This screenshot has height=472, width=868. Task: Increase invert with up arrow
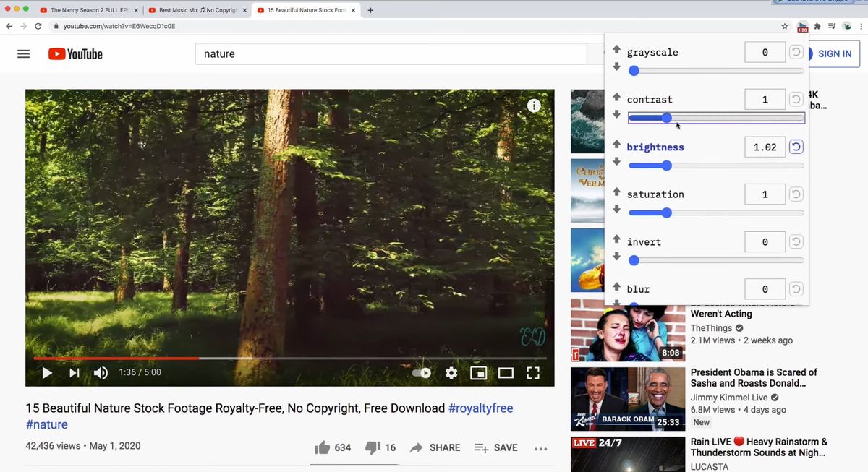(616, 239)
